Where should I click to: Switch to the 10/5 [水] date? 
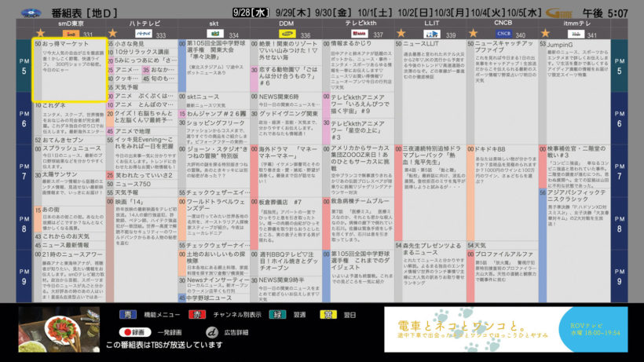pyautogui.click(x=524, y=13)
